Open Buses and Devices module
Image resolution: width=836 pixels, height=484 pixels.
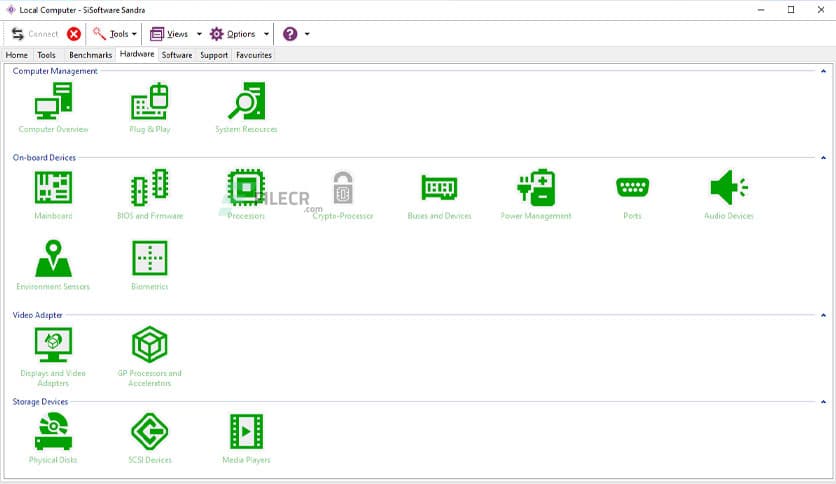439,195
